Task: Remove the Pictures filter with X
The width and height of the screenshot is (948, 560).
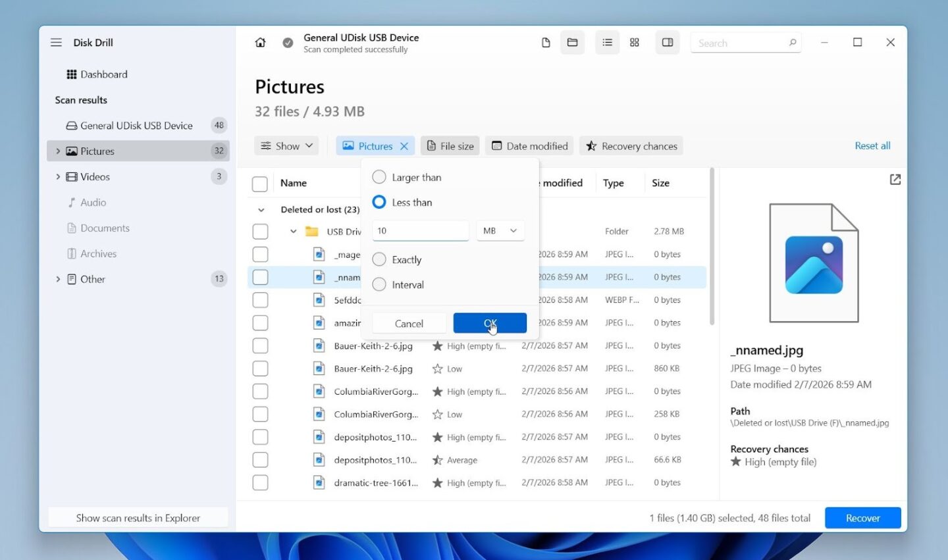Action: click(404, 146)
